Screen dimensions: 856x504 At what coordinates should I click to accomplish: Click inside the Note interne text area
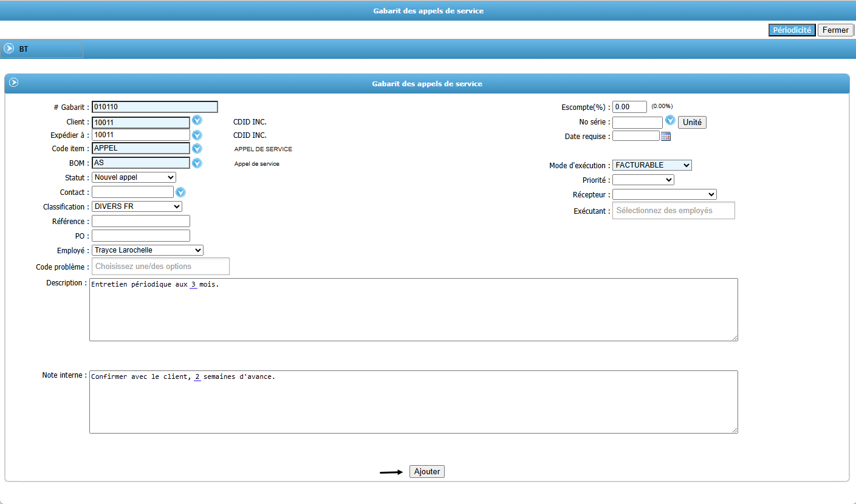click(x=414, y=402)
